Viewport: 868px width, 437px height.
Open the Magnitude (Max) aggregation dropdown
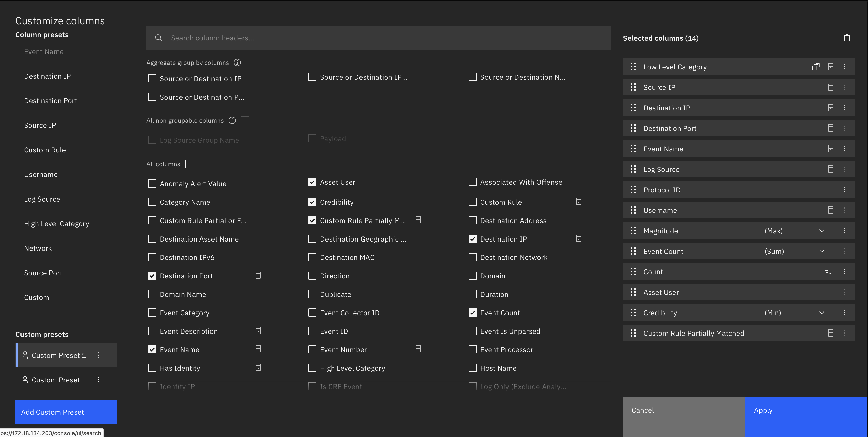822,231
